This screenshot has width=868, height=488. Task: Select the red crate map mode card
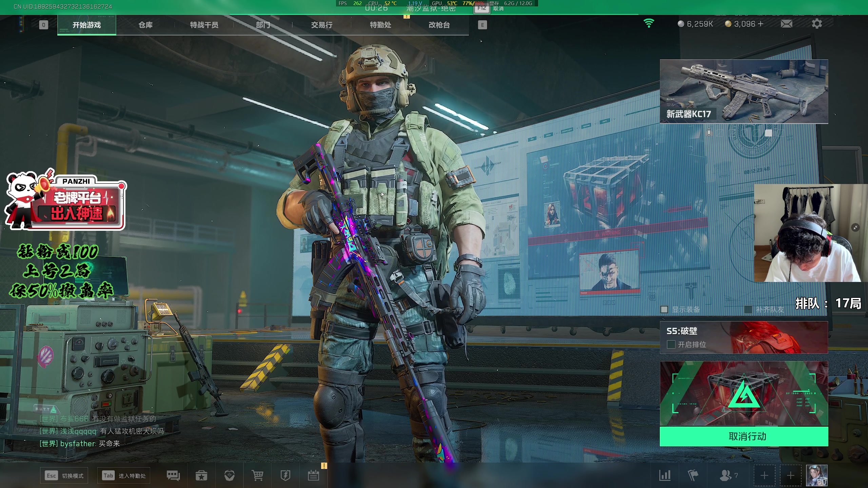[744, 394]
